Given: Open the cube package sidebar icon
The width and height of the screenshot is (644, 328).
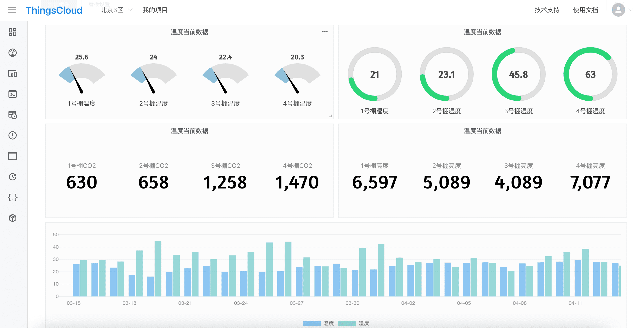Looking at the screenshot, I should click(x=13, y=218).
